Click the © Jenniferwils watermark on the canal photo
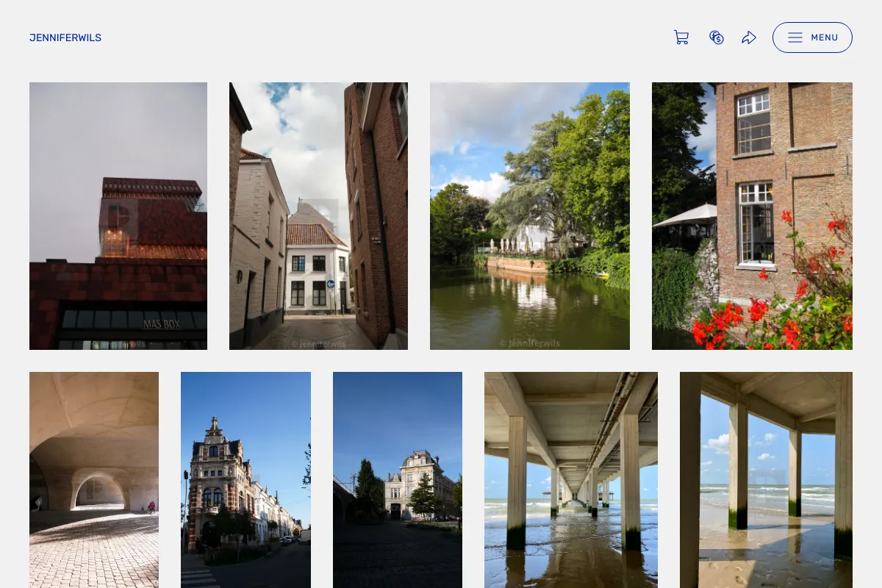The image size is (882, 588). 529,343
